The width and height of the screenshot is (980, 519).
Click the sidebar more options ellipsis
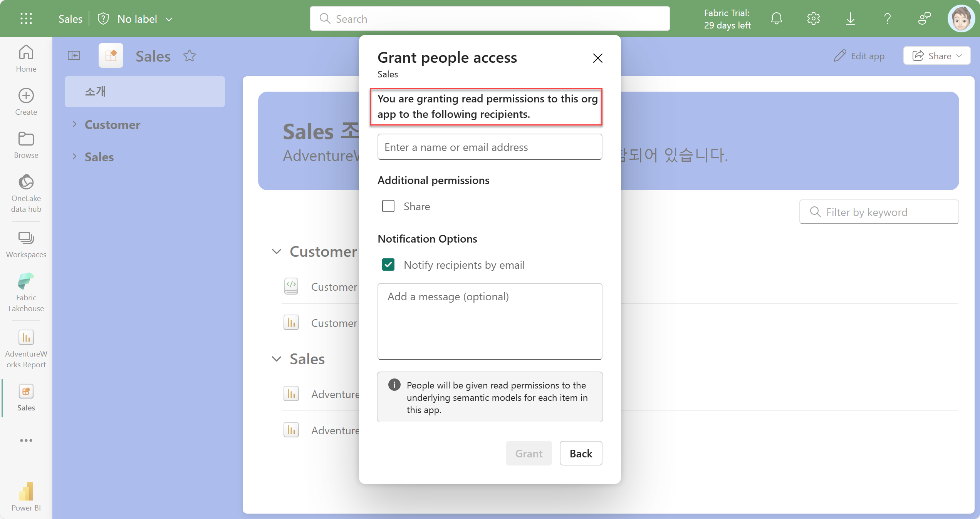click(x=26, y=440)
